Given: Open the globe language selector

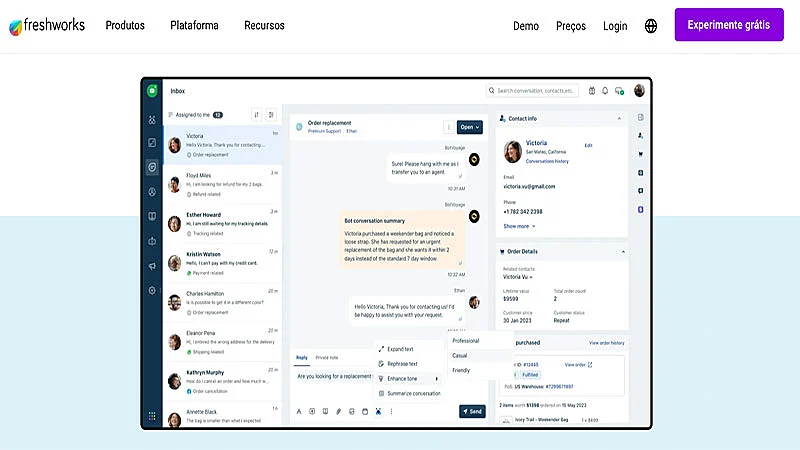Looking at the screenshot, I should [651, 26].
